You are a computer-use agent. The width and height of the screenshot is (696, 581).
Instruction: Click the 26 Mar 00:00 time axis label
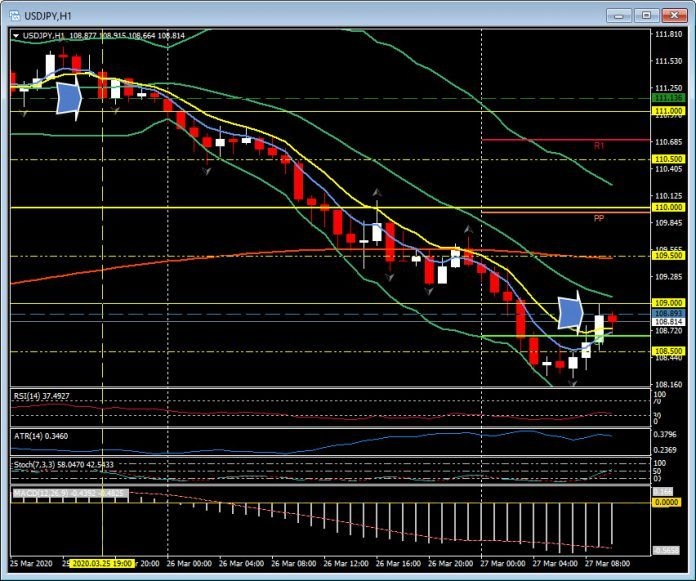tap(189, 564)
